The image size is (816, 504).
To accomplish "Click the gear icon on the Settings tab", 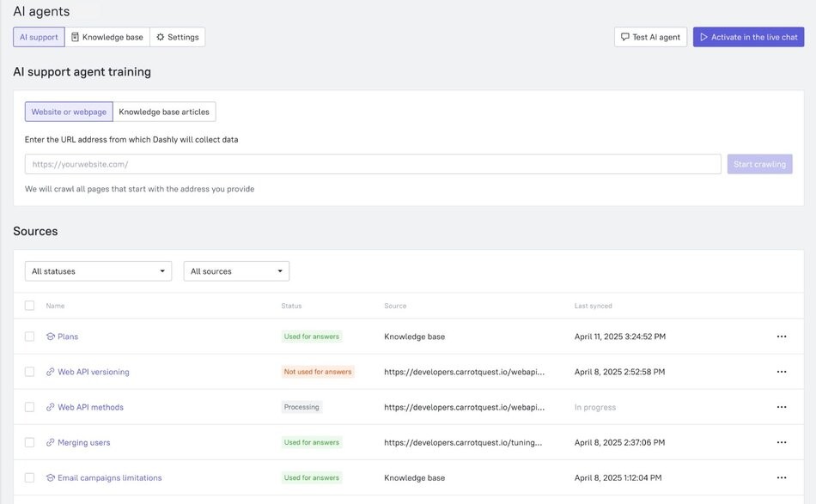I will pyautogui.click(x=160, y=37).
